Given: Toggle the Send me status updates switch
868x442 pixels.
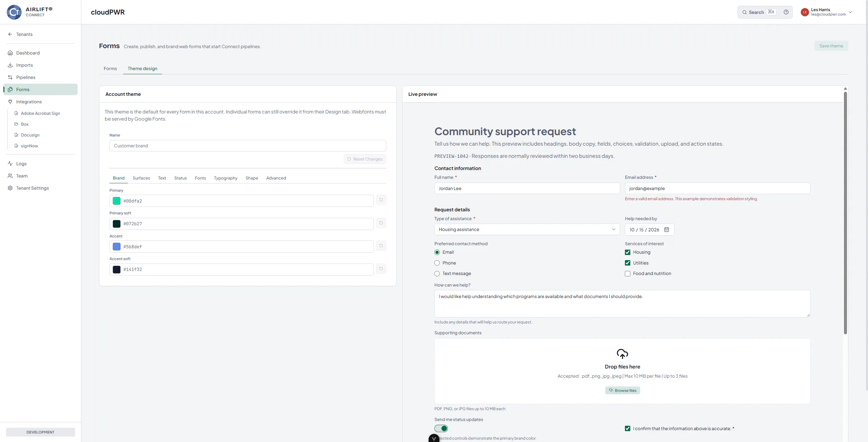Looking at the screenshot, I should (441, 428).
